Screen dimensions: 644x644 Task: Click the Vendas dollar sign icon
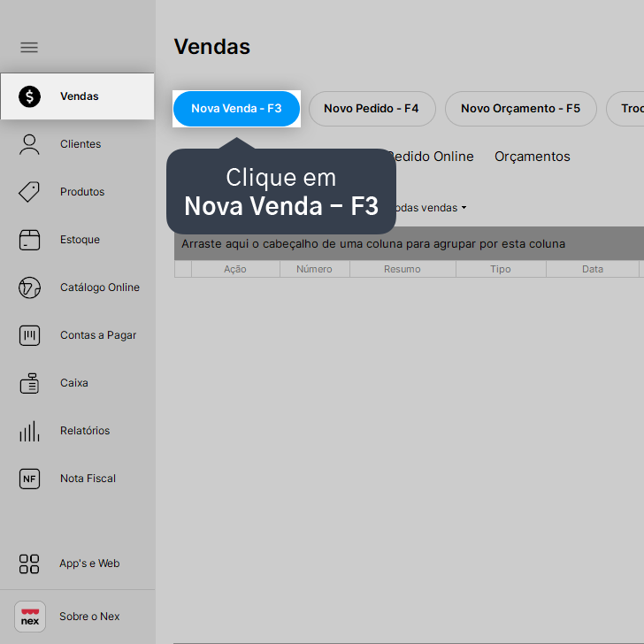coord(29,96)
